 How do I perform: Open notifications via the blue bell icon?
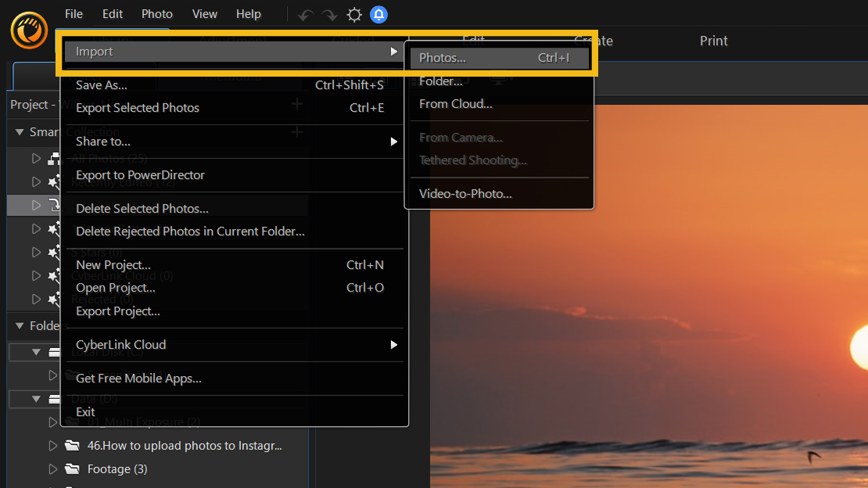[x=378, y=14]
